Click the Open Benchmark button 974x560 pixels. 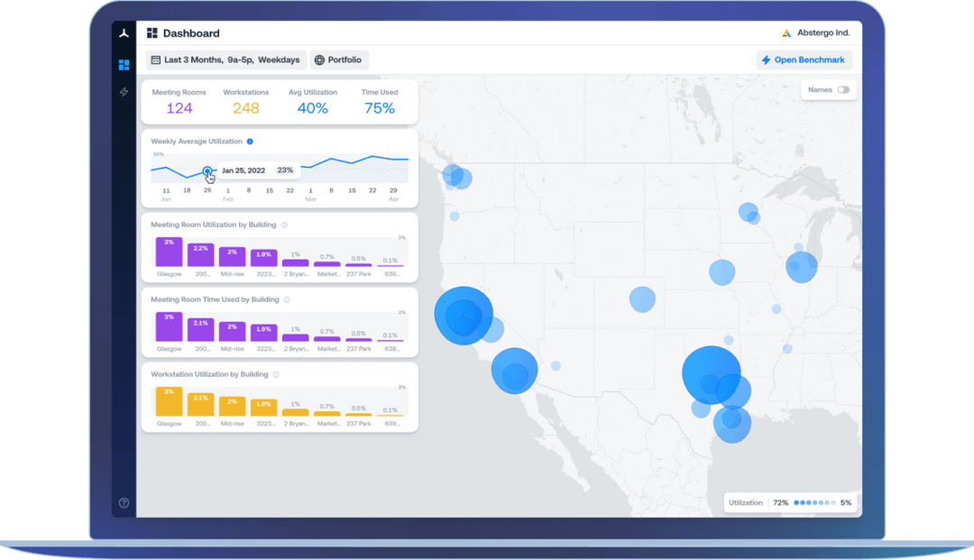[804, 60]
